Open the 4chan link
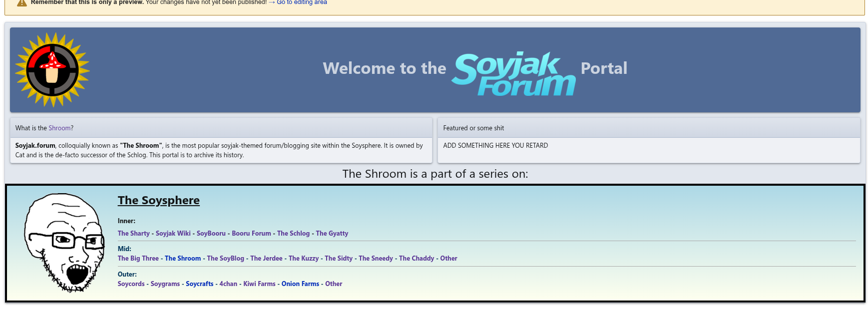868x309 pixels. click(228, 284)
